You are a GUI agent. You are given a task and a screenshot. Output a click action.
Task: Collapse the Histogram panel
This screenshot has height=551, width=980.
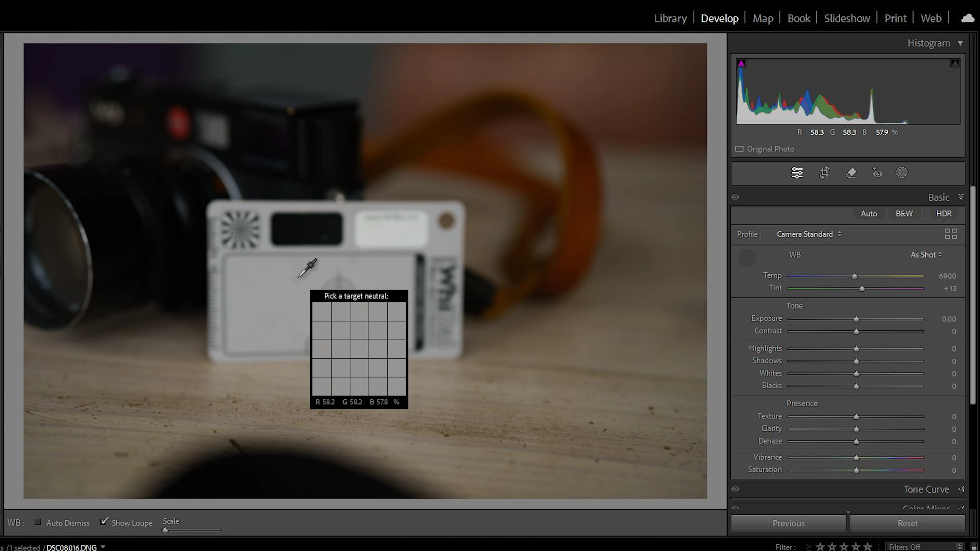coord(960,43)
